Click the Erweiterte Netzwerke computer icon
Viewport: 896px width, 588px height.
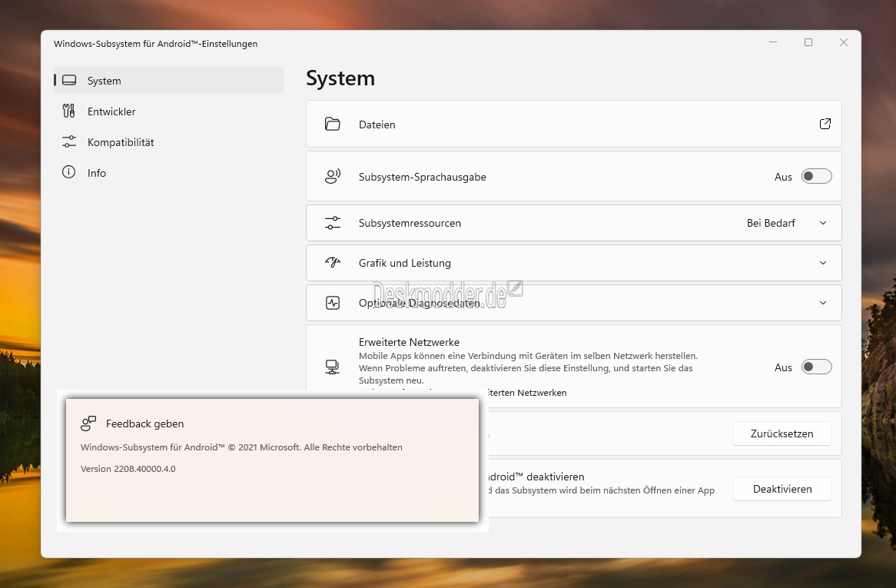(333, 367)
